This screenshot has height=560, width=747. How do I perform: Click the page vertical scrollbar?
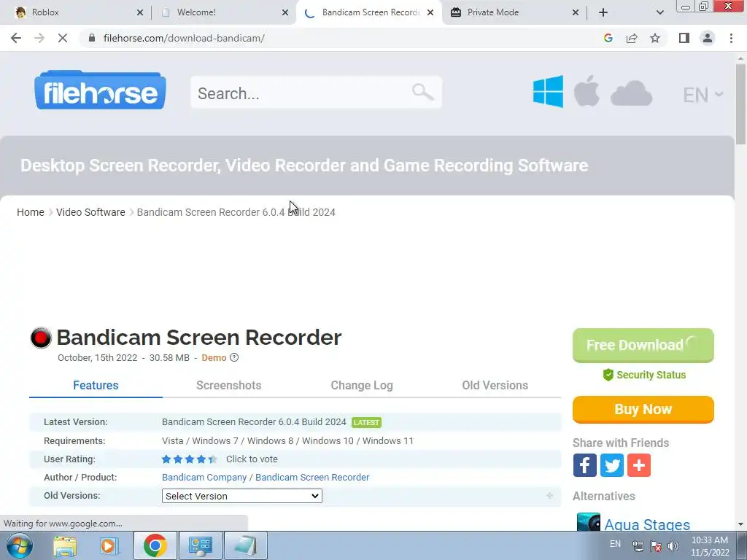click(x=740, y=104)
